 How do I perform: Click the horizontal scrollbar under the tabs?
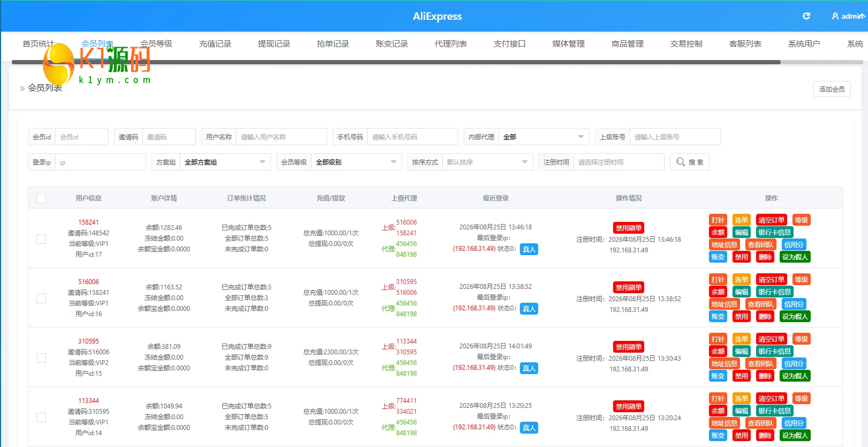396,62
